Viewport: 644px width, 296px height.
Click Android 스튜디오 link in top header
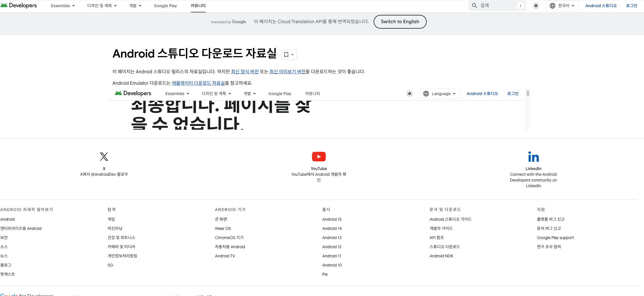(x=601, y=6)
